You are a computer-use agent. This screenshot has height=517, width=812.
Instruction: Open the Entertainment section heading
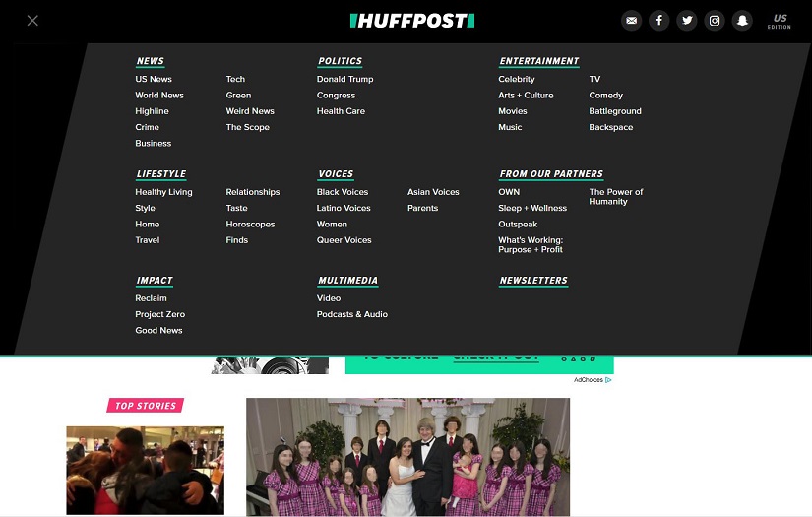538,61
